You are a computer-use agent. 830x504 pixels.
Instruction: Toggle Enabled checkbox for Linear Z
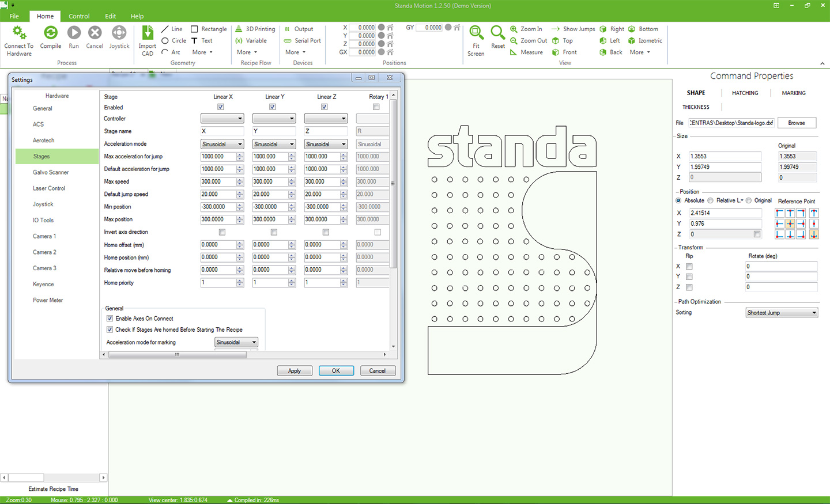click(x=325, y=107)
